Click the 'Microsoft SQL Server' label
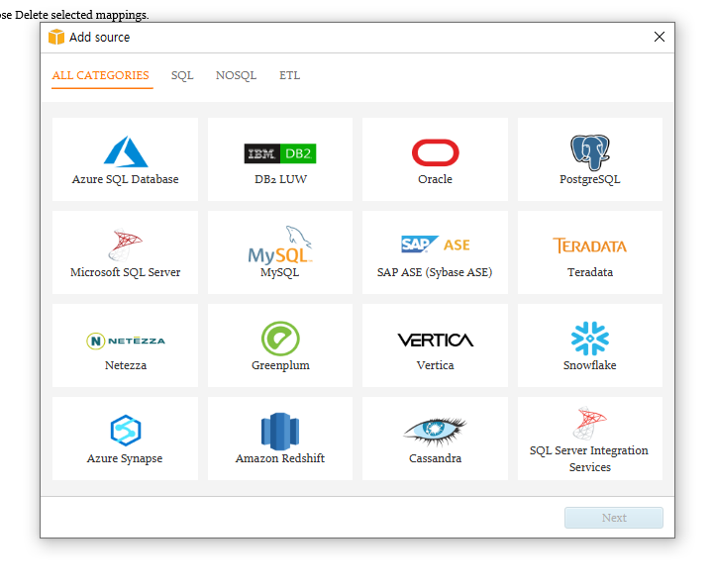Screen dimensions: 713x588 pyautogui.click(x=125, y=272)
